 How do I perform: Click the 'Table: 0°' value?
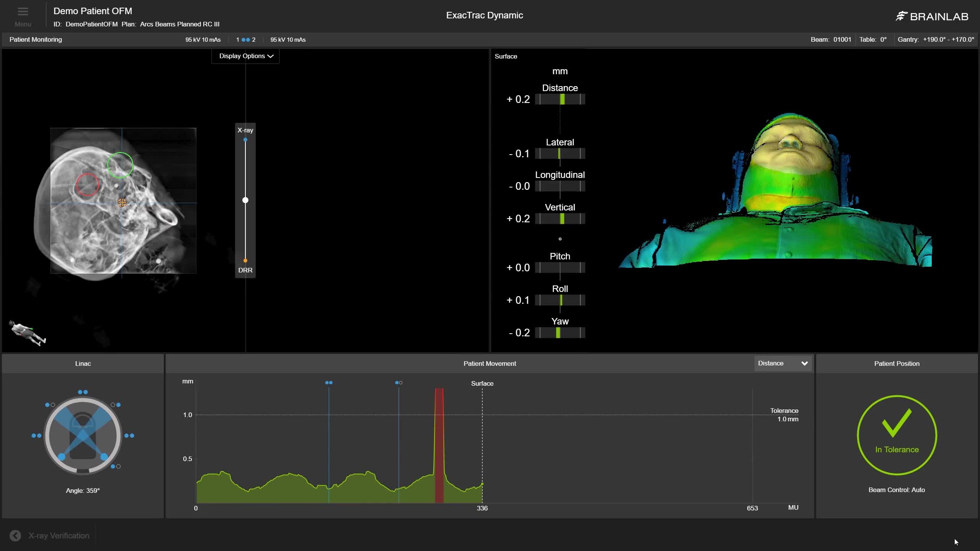[x=873, y=39]
